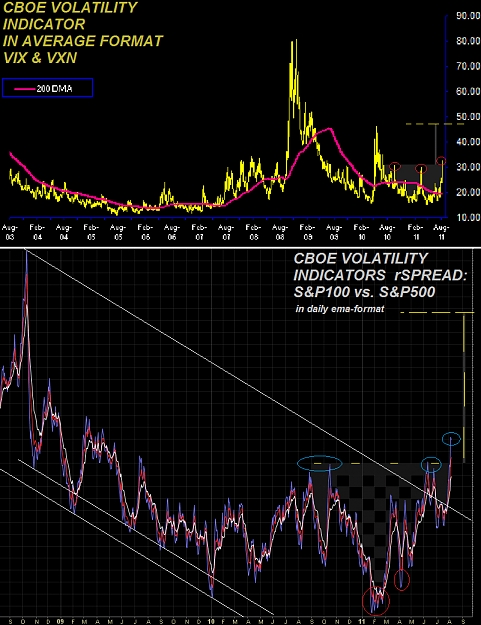Screen dimensions: 481x625
Task: Select the lower chart title line 'INDICATORS rSPREAD:'
Action: [380, 275]
